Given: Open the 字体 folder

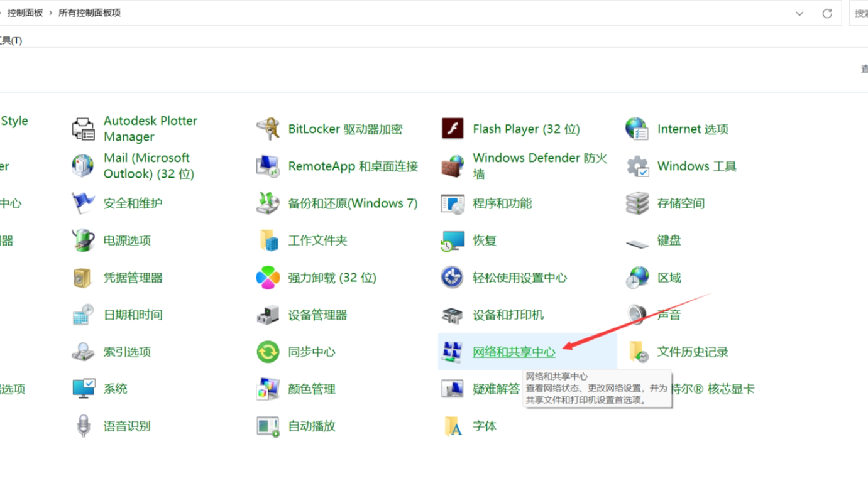Looking at the screenshot, I should (x=485, y=426).
